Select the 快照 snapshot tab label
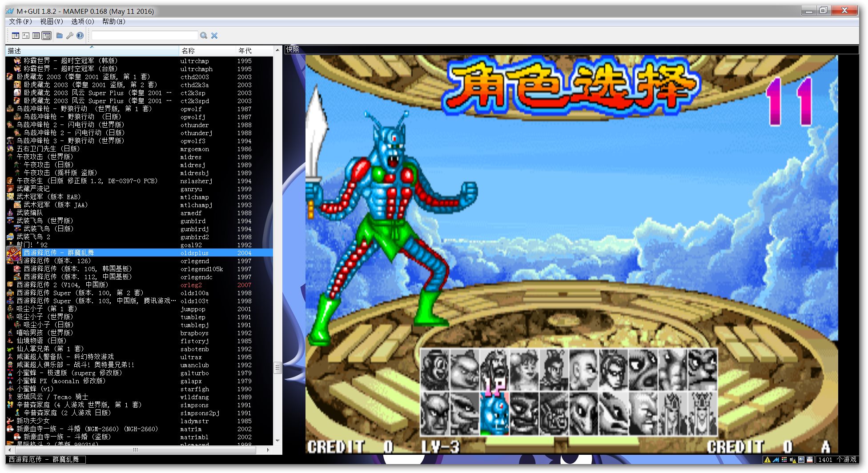This screenshot has height=473, width=868. (x=293, y=49)
